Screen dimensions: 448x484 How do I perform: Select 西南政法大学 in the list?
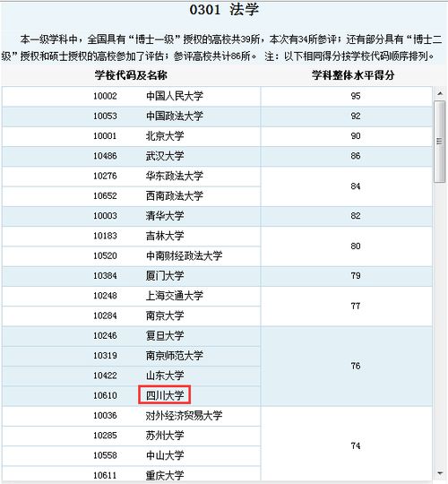pyautogui.click(x=175, y=195)
